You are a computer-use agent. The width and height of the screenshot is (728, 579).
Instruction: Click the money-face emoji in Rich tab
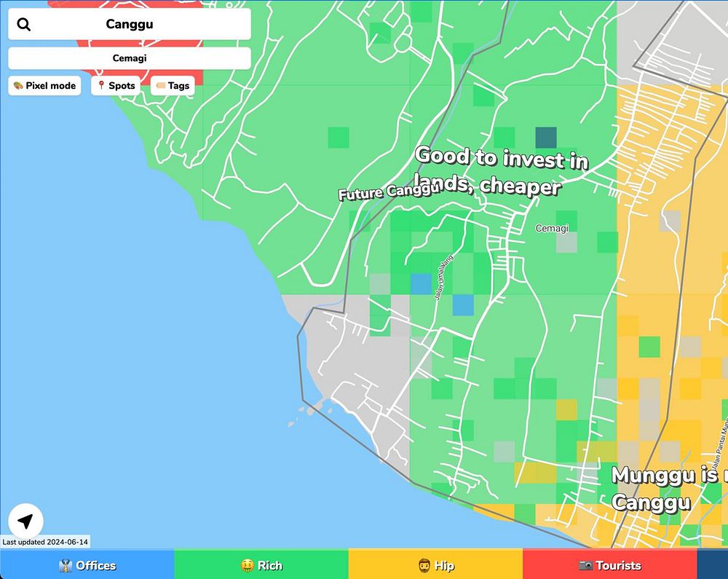247,565
